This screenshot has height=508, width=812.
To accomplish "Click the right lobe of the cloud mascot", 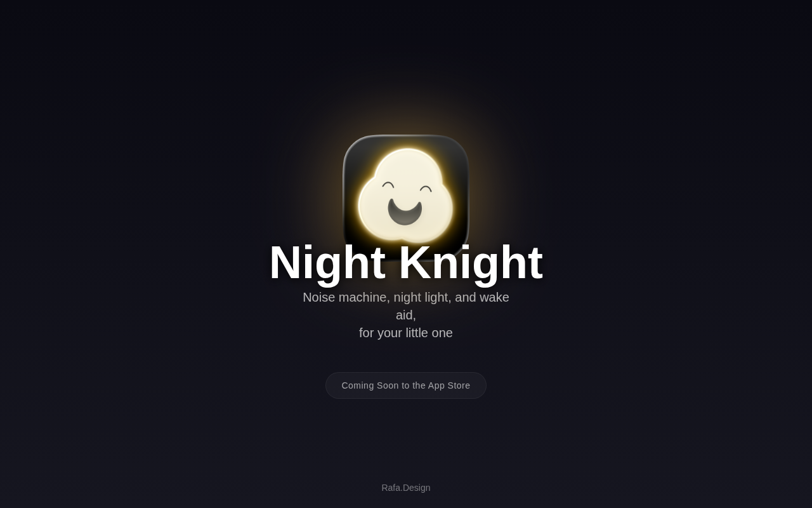I will click(x=439, y=208).
